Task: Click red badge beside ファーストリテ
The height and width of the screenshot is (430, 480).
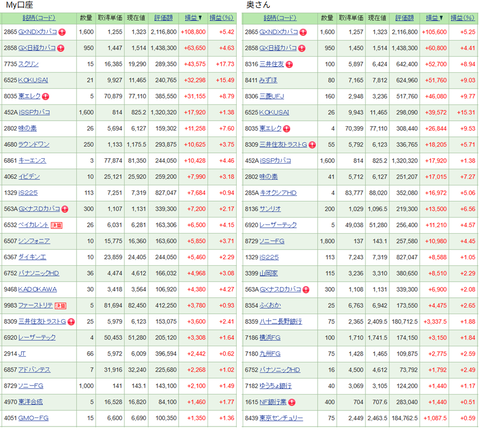Action: 60,306
